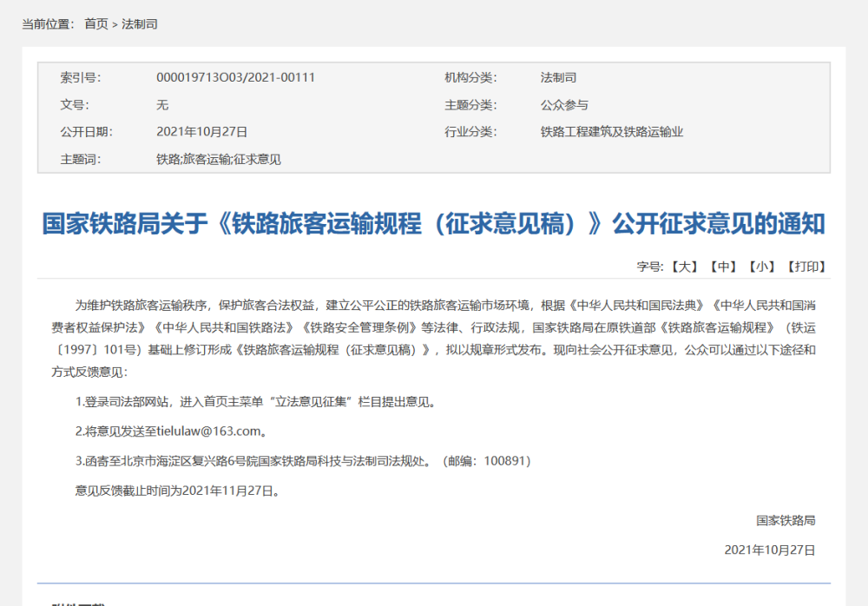Click the keywords 铁路;旅客运输;征求意见

click(219, 160)
